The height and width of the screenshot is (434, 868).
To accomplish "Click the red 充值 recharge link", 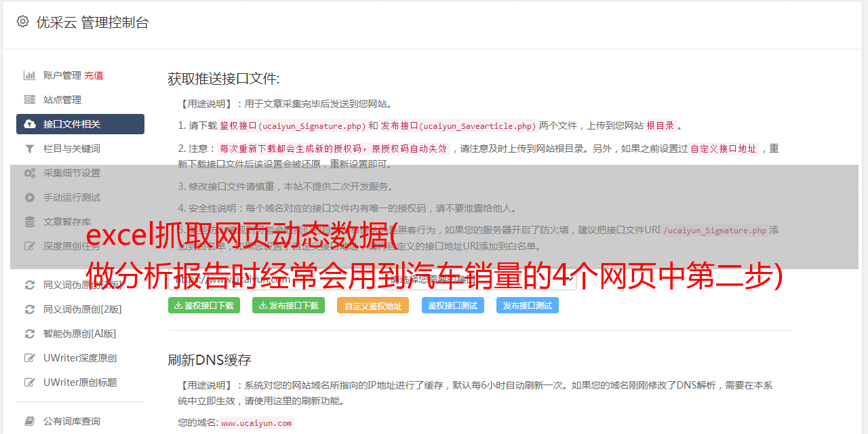I will coord(94,75).
